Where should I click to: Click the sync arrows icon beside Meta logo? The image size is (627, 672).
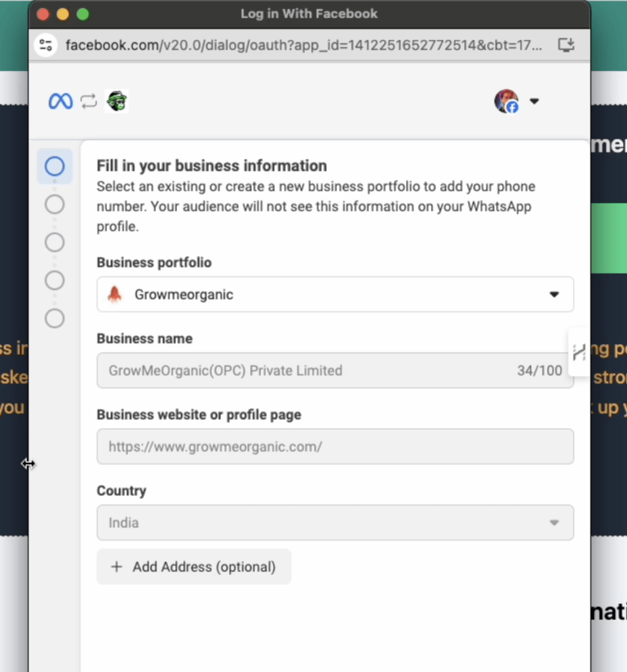(x=89, y=102)
